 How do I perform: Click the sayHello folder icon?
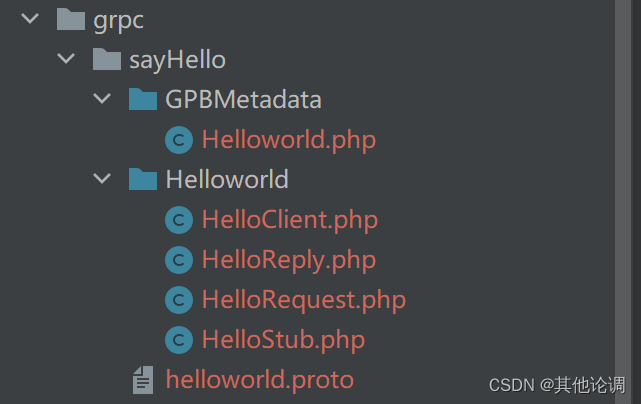click(107, 59)
